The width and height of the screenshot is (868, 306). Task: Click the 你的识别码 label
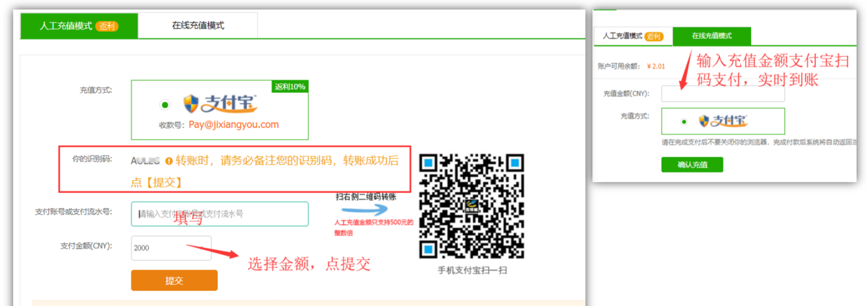coord(92,158)
